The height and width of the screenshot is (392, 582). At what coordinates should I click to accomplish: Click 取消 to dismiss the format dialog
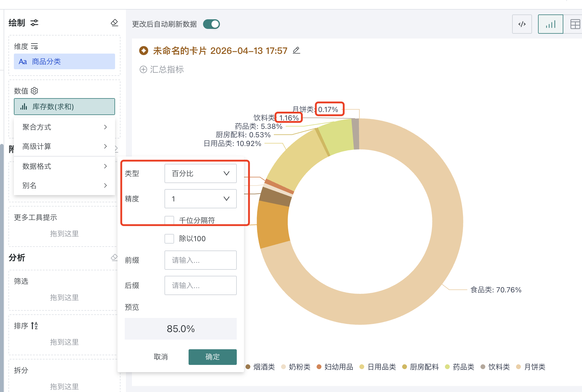point(161,357)
